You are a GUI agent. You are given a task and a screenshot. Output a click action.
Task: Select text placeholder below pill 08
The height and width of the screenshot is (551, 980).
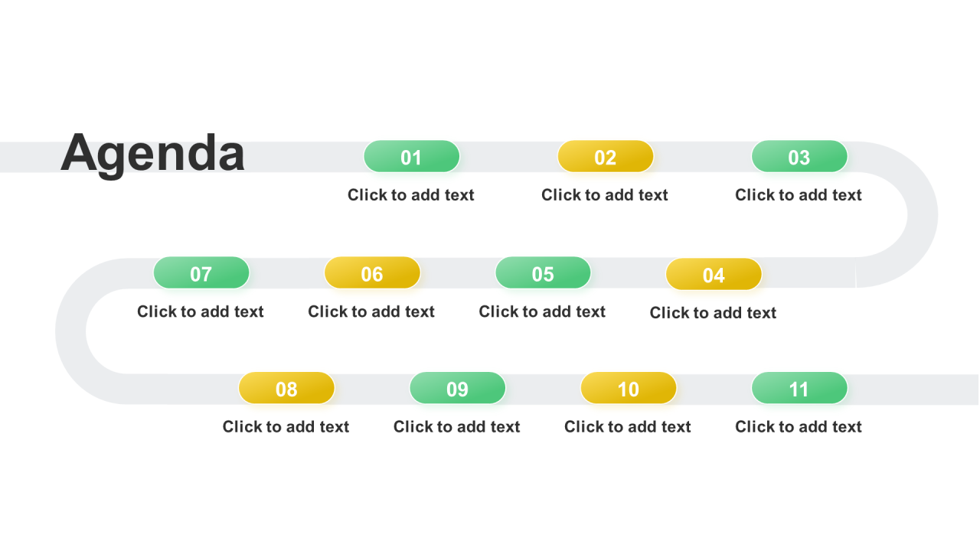click(286, 427)
